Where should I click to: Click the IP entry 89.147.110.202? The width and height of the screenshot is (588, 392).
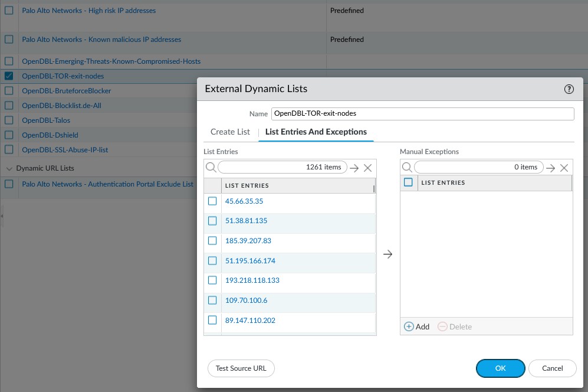250,321
